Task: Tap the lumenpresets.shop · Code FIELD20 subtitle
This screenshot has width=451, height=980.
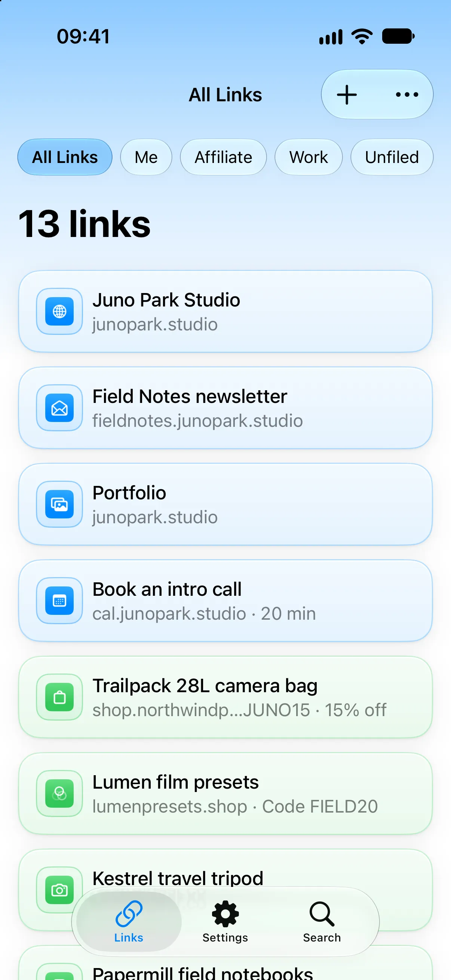Action: coord(235,806)
